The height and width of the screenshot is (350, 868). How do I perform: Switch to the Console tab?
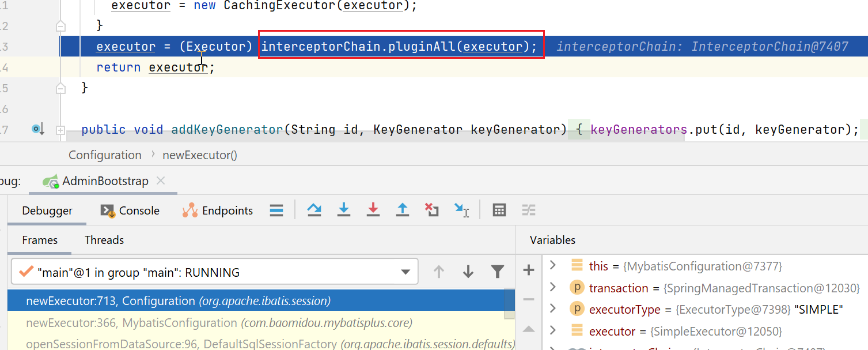click(130, 210)
